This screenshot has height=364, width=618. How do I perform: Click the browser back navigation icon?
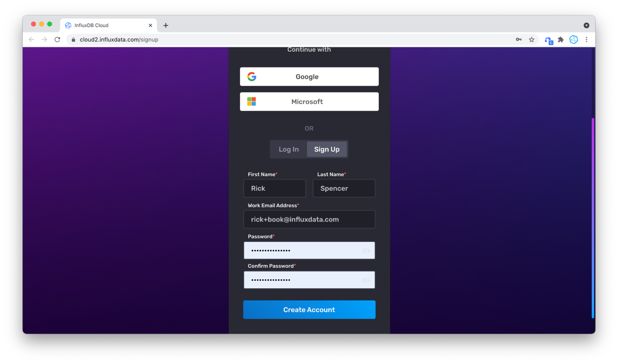pyautogui.click(x=32, y=40)
